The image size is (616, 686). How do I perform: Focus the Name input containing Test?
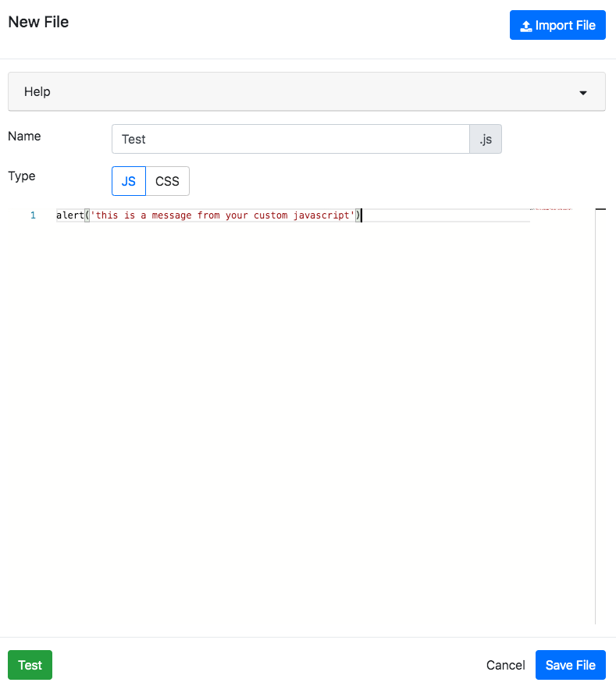[x=290, y=140]
